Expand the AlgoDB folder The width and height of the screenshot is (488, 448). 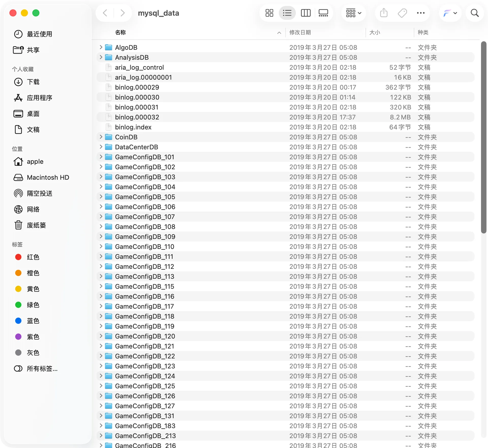pos(101,47)
